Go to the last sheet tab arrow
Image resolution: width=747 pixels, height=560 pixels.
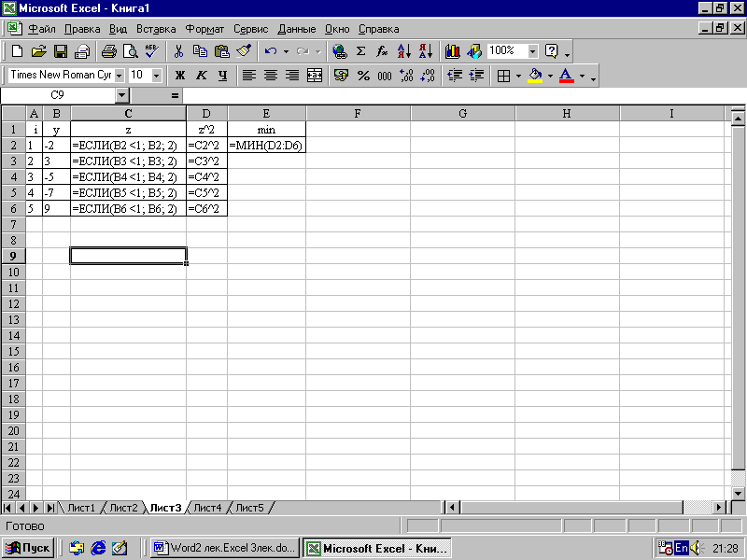49,508
